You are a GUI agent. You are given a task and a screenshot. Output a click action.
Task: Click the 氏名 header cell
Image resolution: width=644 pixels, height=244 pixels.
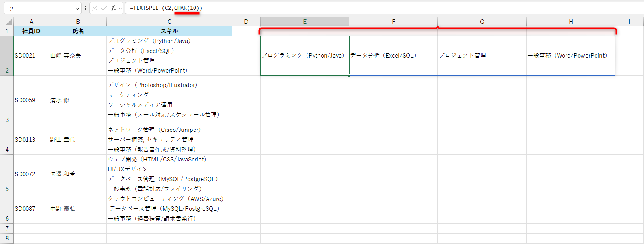tap(78, 31)
